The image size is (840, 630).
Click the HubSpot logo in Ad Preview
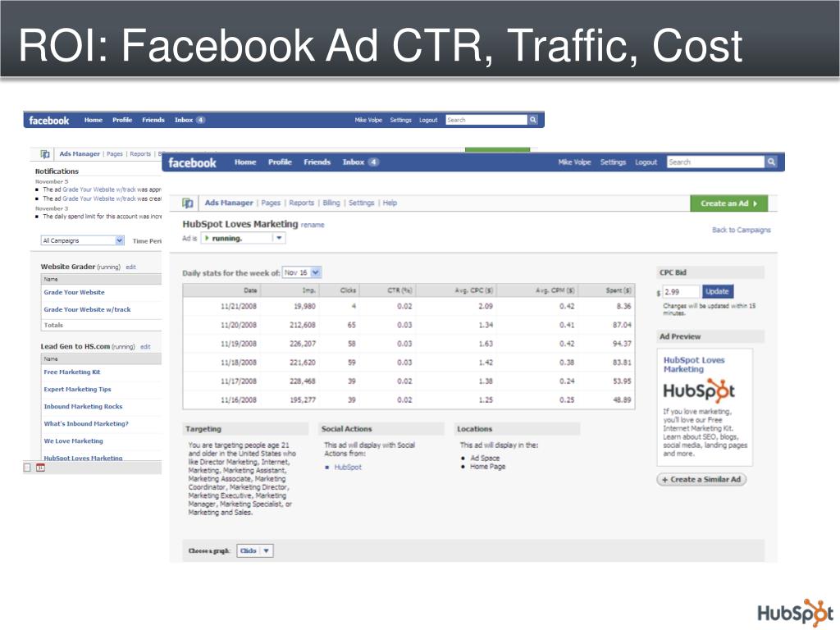pos(699,390)
